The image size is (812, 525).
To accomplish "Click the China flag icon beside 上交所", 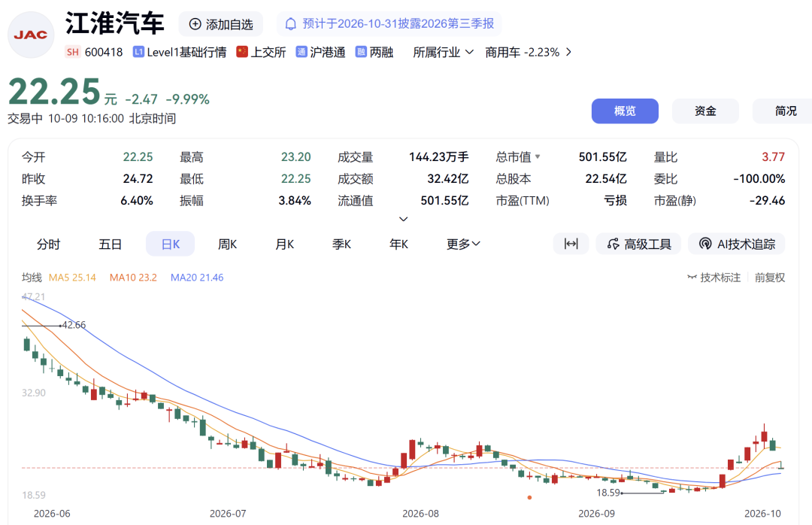I will pos(242,52).
